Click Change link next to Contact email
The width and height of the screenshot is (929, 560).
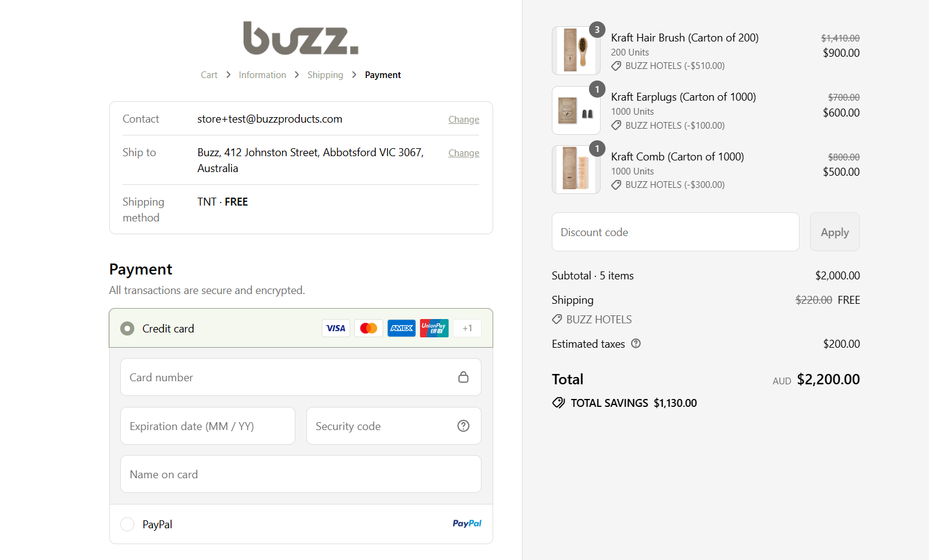[464, 120]
